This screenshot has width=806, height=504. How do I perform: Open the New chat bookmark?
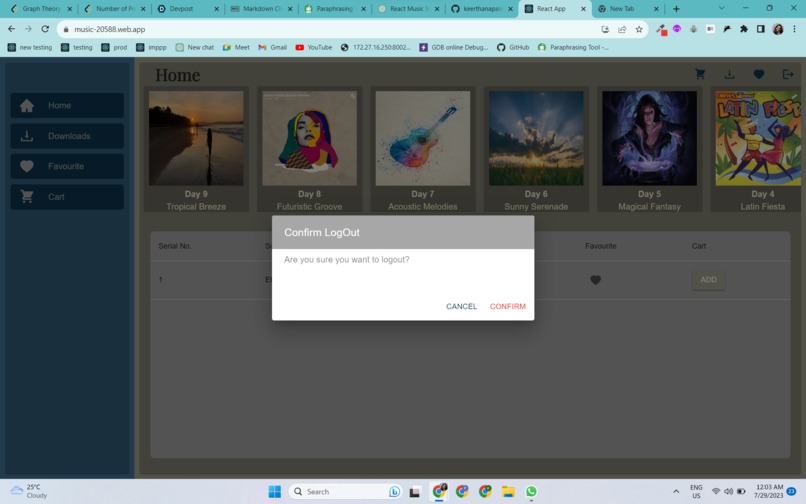195,47
